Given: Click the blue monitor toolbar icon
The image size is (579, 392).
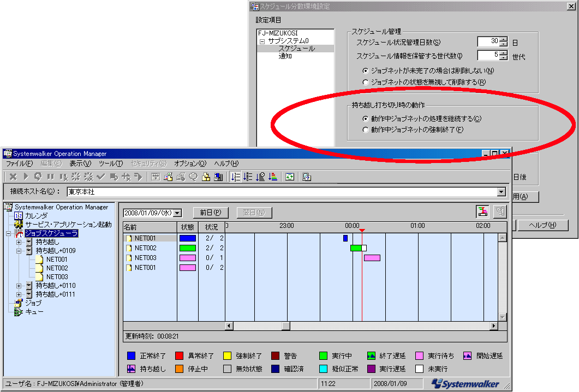Looking at the screenshot, I should coord(219,177).
